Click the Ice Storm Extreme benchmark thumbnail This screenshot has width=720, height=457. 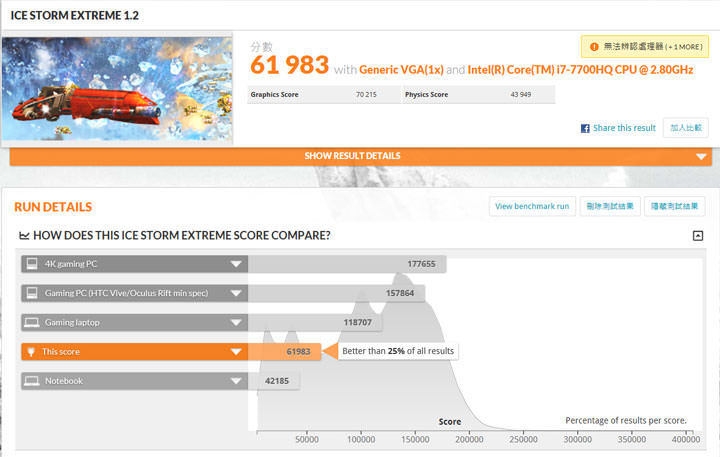(x=118, y=90)
